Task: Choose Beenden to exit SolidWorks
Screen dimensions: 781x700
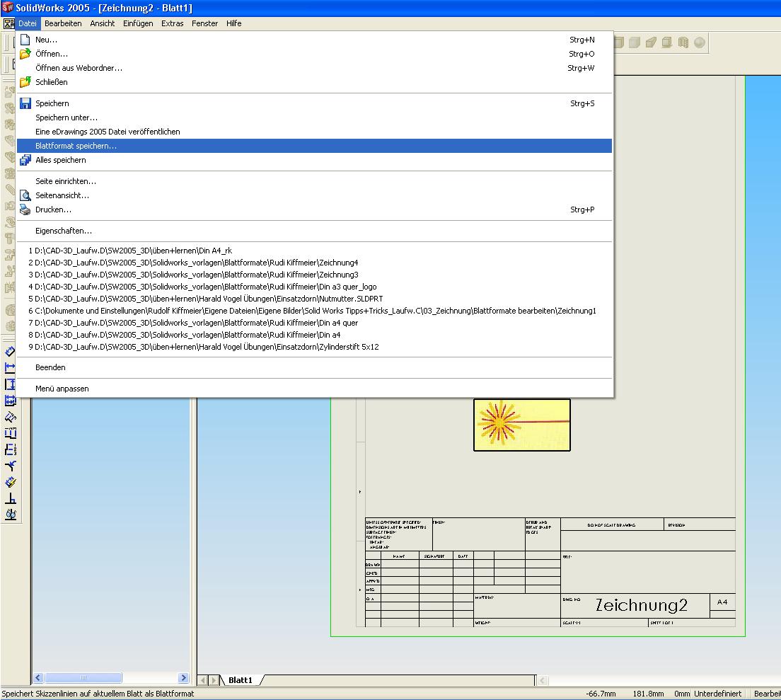Action: pos(314,367)
